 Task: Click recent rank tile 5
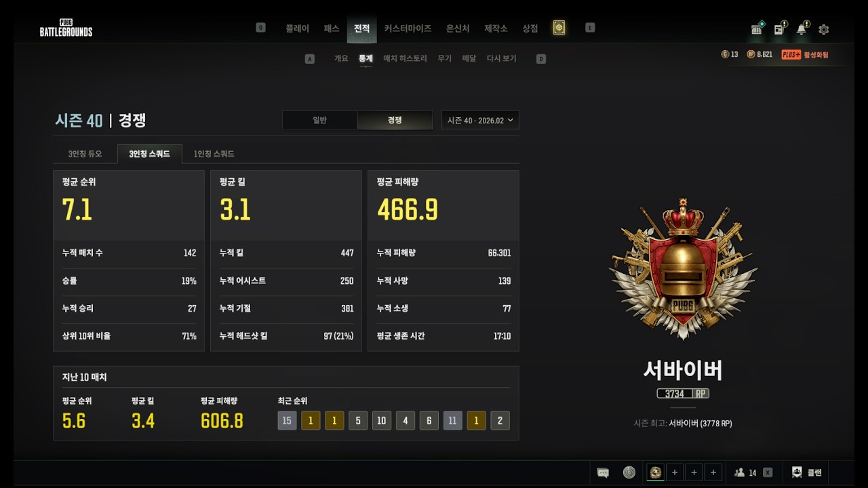pyautogui.click(x=358, y=421)
